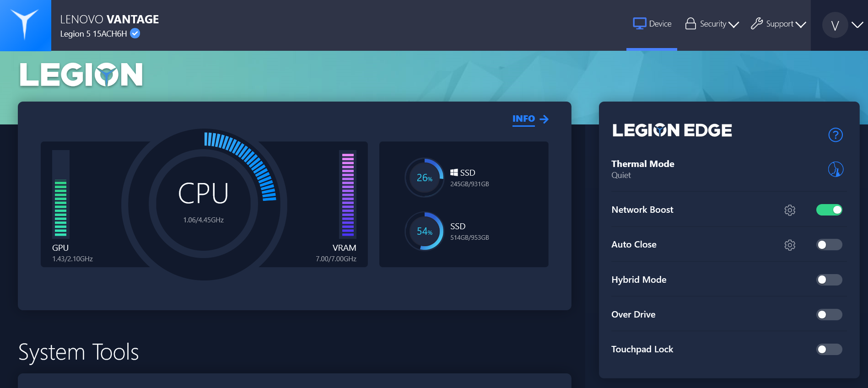The image size is (868, 388).
Task: Click the Legion 5 15ACH6H device name
Action: coord(94,34)
